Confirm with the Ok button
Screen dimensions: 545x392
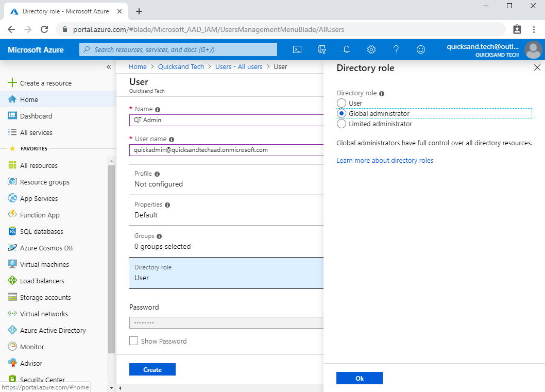360,378
